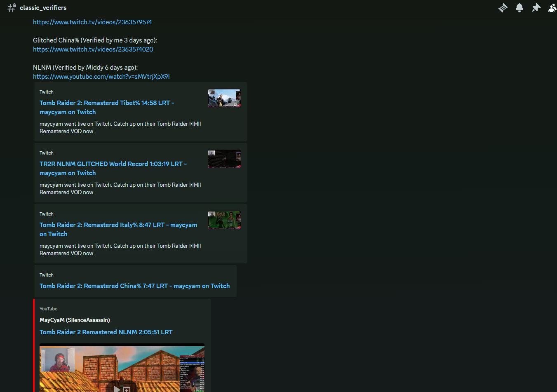
Task: Open China% 7:47 LRT embed title
Action: (135, 286)
